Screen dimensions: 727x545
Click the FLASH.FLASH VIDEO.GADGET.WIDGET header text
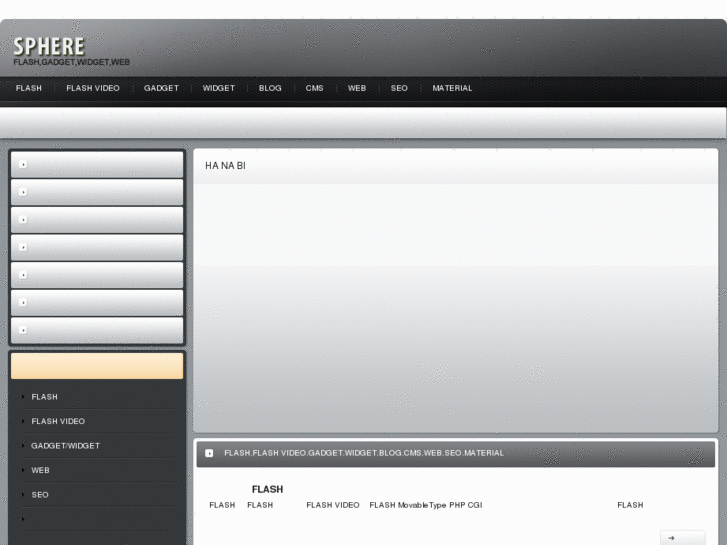[x=364, y=453]
